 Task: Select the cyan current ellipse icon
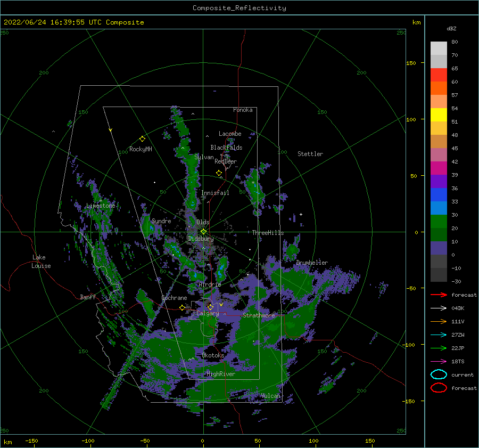[439, 374]
